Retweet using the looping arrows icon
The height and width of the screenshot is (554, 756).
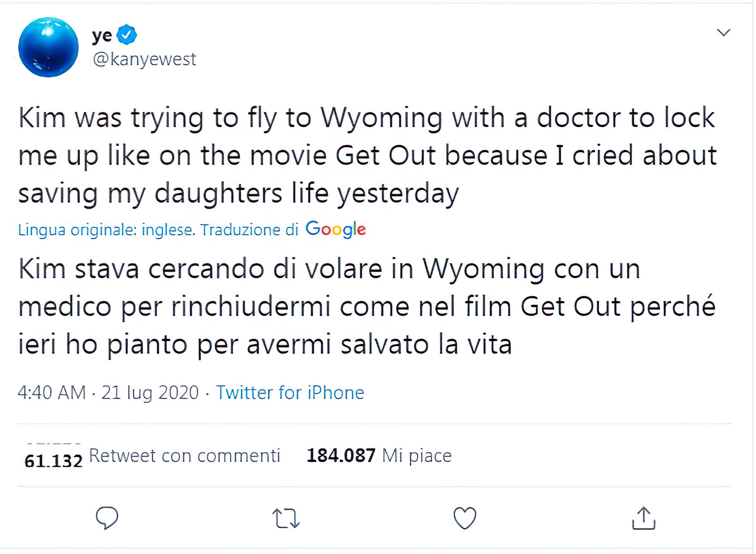pos(286,518)
